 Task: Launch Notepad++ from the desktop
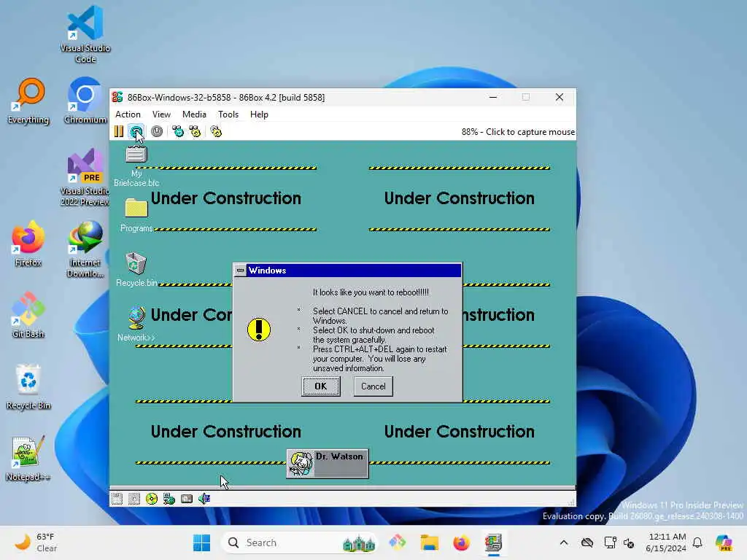(x=28, y=458)
